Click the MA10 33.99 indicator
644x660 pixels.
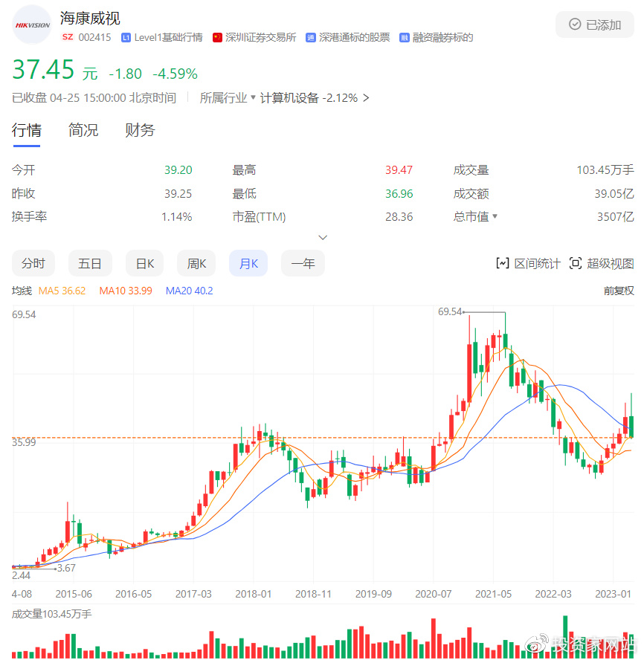click(126, 291)
